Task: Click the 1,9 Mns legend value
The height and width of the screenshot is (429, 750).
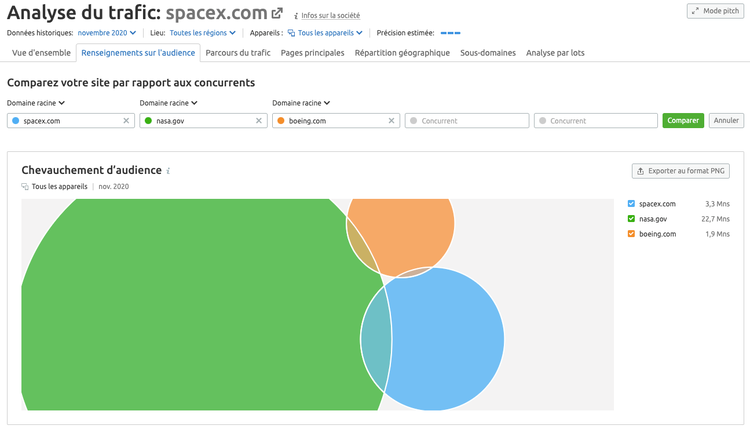Action: pos(717,234)
